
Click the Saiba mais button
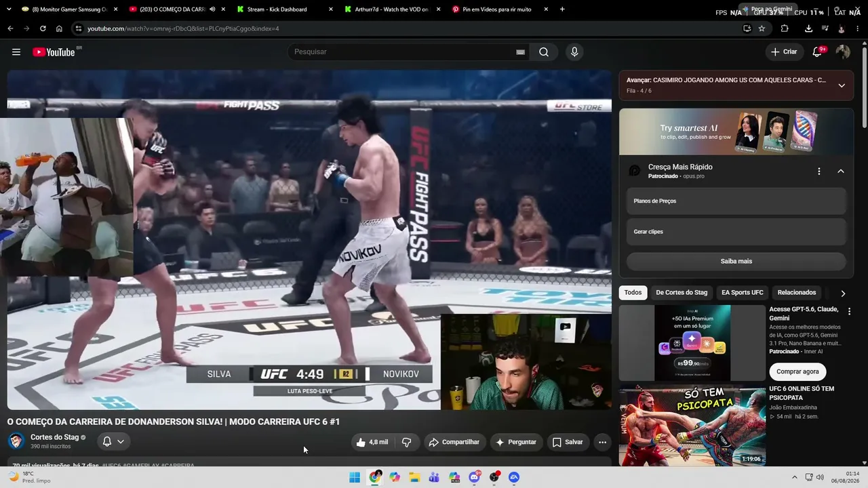click(736, 261)
